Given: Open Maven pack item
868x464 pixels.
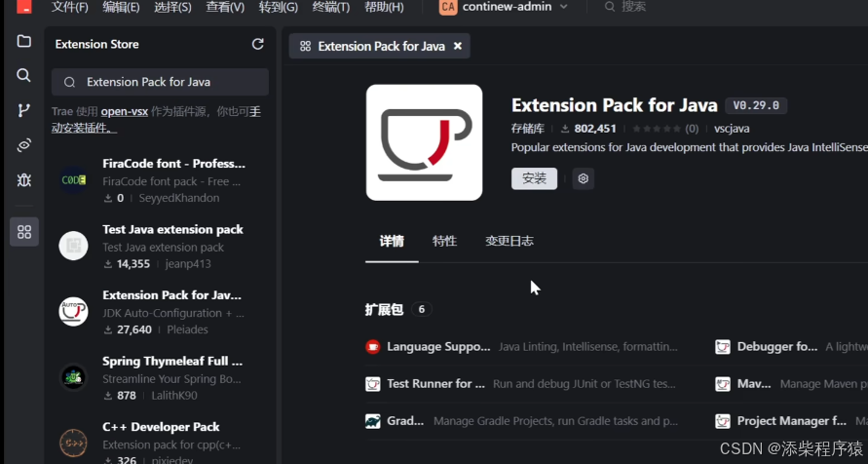Looking at the screenshot, I should [792, 384].
